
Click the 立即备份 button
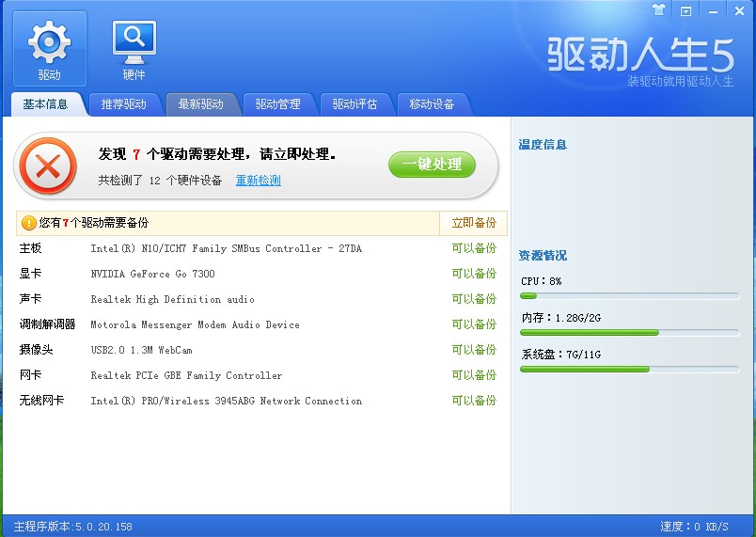474,223
